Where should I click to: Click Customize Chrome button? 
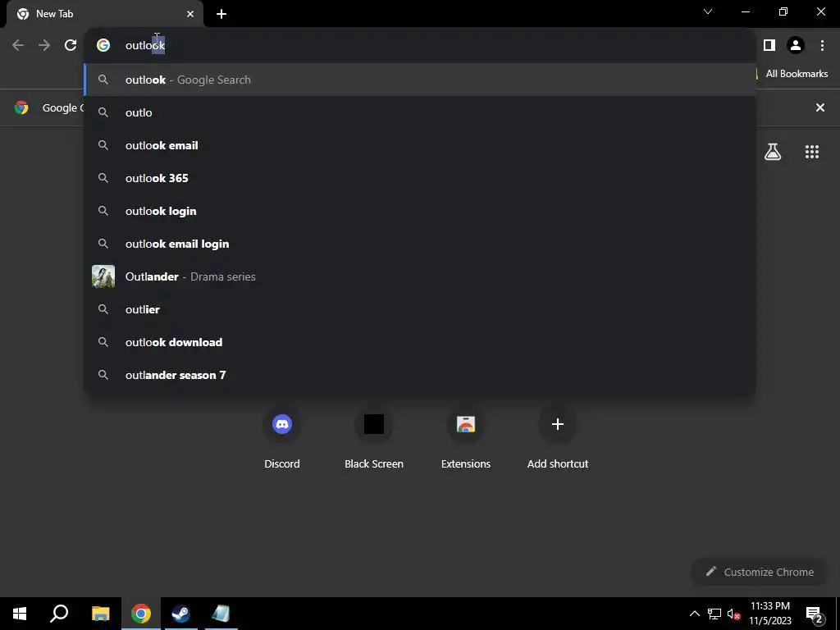point(760,572)
